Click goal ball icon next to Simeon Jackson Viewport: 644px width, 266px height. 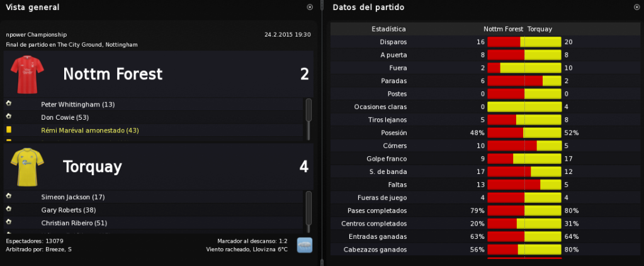[x=9, y=196]
